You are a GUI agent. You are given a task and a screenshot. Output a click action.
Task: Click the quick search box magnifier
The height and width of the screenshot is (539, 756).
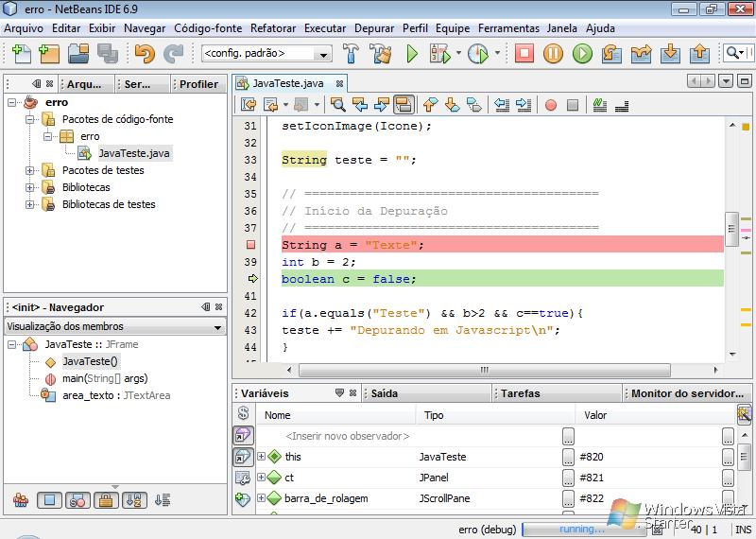click(x=733, y=53)
